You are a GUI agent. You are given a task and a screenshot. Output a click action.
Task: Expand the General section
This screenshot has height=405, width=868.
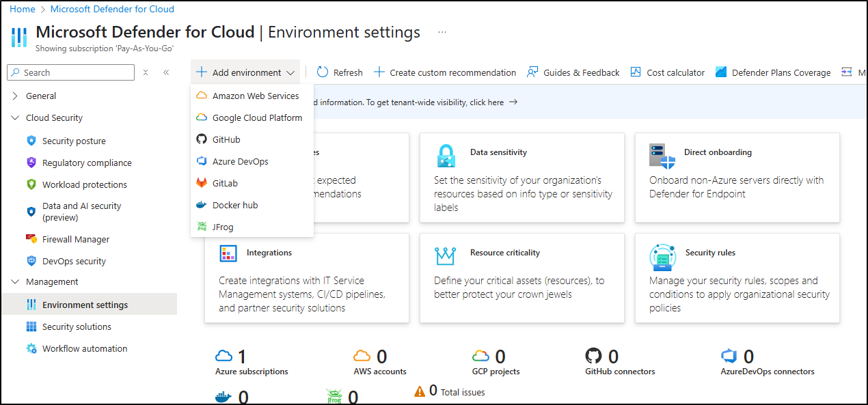pyautogui.click(x=15, y=96)
